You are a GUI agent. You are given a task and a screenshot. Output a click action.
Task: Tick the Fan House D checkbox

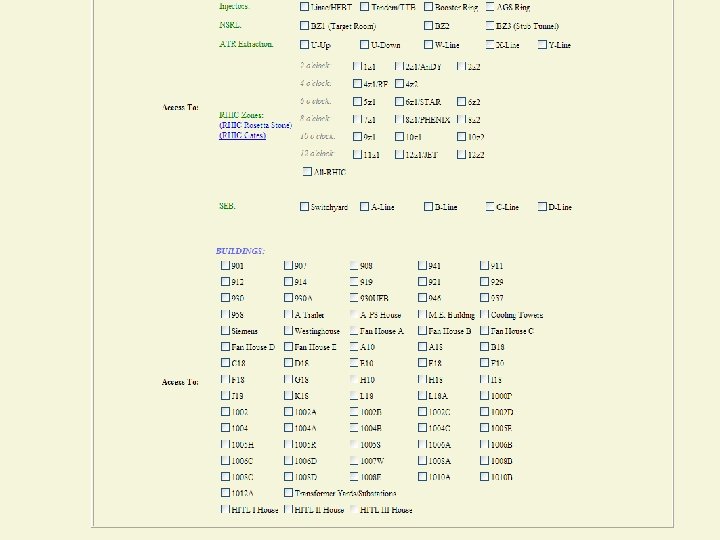(225, 346)
